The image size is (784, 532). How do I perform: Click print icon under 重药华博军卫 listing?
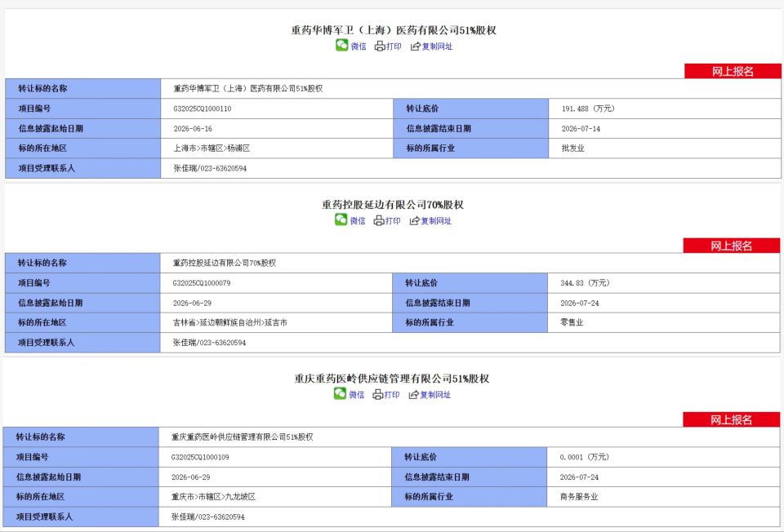pos(380,47)
